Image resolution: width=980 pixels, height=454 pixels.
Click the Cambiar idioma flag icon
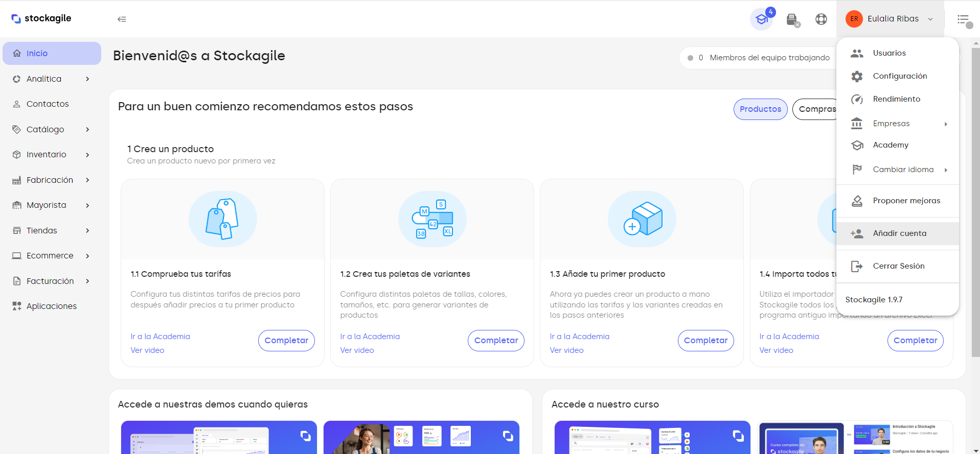857,170
